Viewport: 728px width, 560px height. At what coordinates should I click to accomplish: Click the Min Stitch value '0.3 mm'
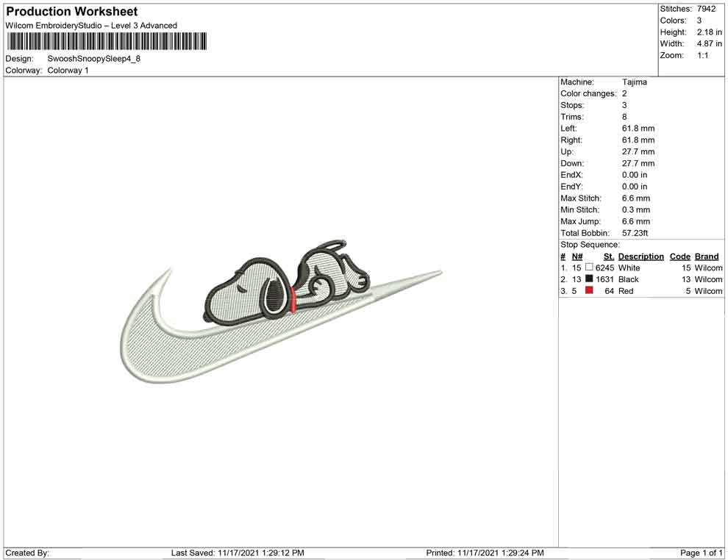pos(636,209)
